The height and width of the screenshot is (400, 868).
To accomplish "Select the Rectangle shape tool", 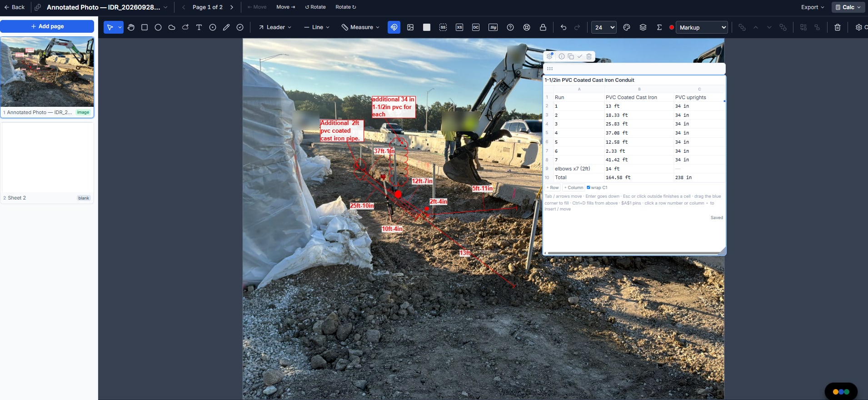I will pos(145,27).
